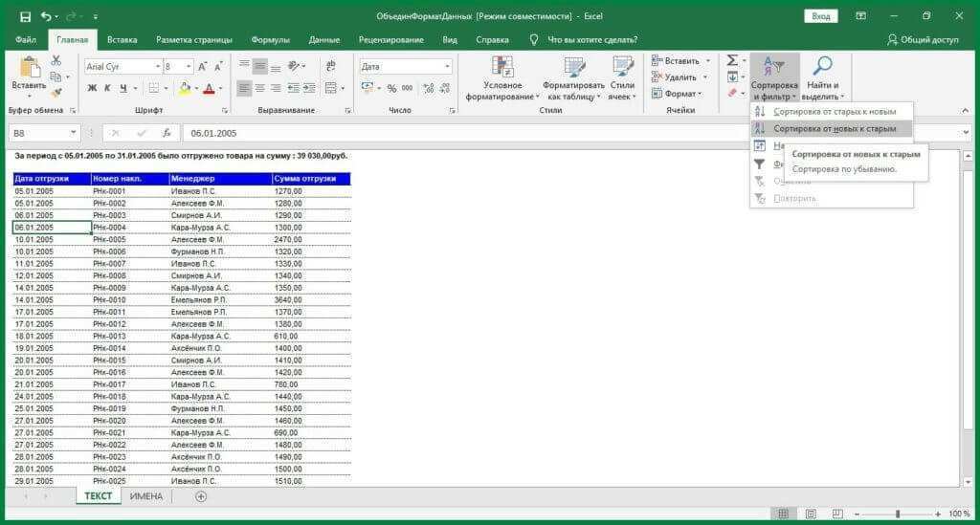This screenshot has width=980, height=525.
Task: Click Общий доступ share button
Action: click(923, 40)
